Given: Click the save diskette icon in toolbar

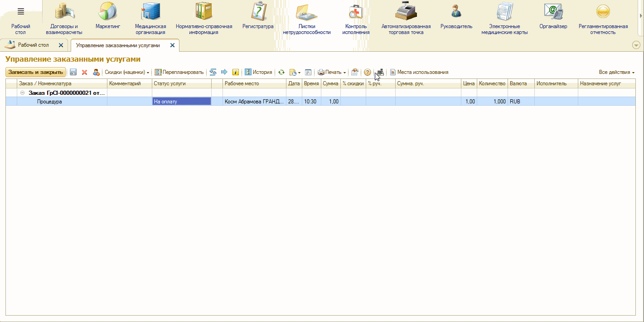Looking at the screenshot, I should pyautogui.click(x=73, y=72).
